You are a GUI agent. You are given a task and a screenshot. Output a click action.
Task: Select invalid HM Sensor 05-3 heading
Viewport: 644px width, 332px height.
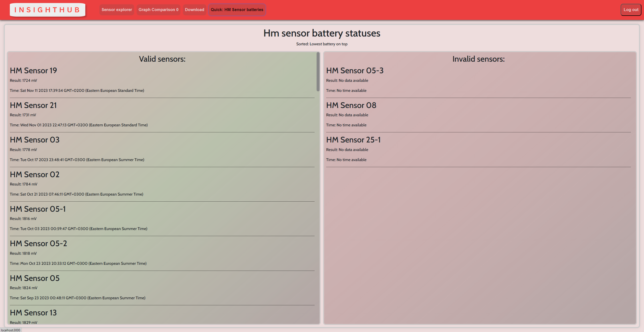355,70
